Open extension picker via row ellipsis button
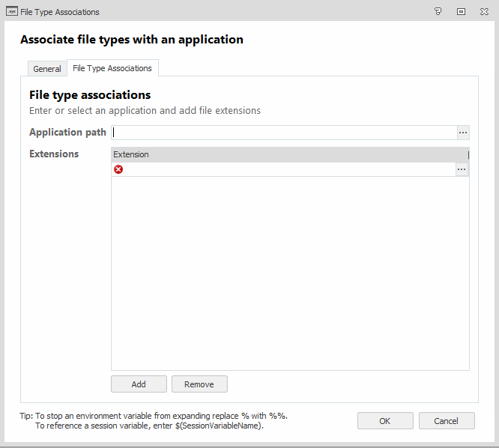The image size is (499, 448). tap(462, 169)
